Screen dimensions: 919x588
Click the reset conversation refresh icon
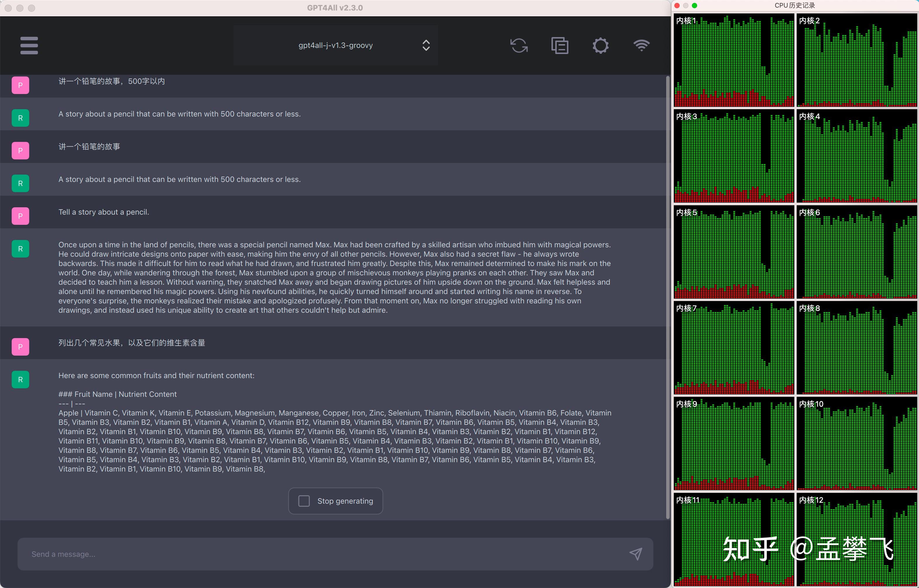coord(519,46)
